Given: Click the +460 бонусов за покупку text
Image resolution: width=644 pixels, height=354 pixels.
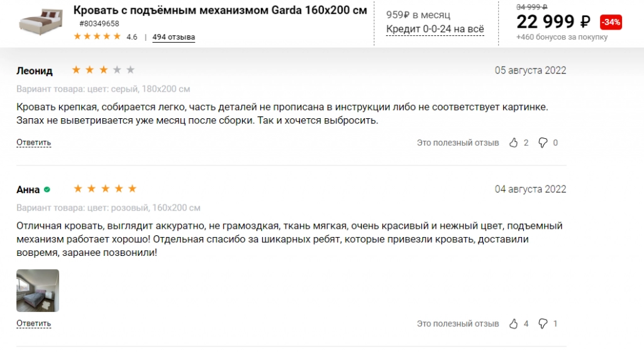Looking at the screenshot, I should point(562,37).
